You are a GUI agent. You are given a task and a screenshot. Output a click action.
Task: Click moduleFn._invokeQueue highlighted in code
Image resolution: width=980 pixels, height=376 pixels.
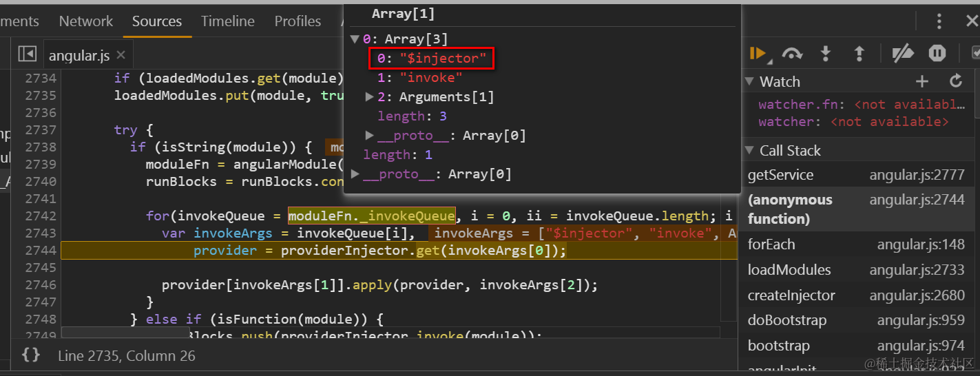coord(371,216)
